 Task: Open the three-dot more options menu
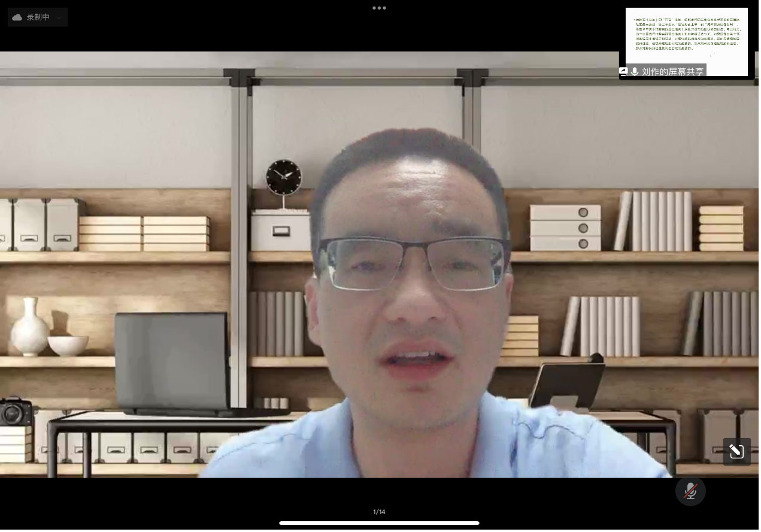(379, 8)
